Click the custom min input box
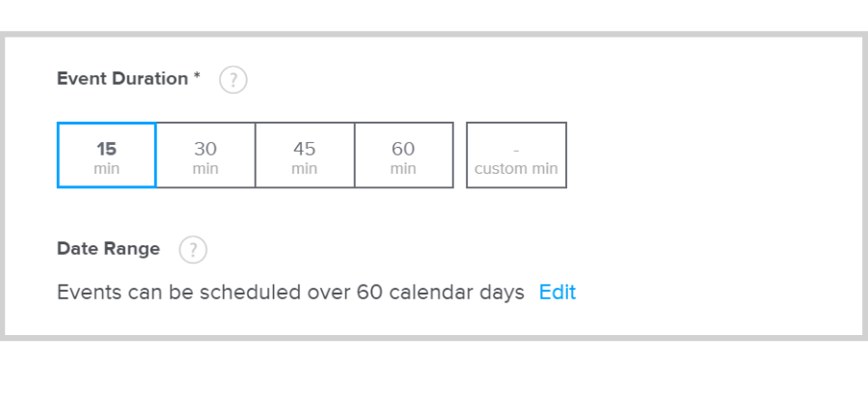The width and height of the screenshot is (868, 393). pyautogui.click(x=516, y=155)
